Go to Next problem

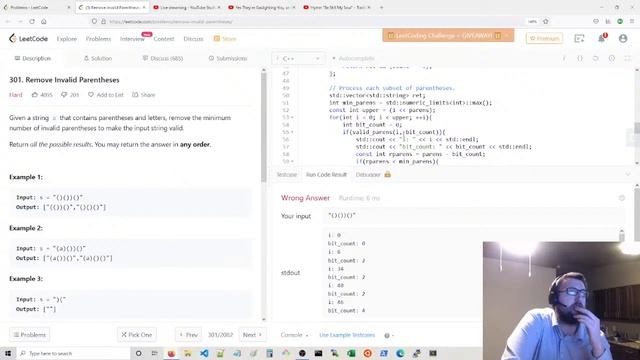pyautogui.click(x=252, y=335)
